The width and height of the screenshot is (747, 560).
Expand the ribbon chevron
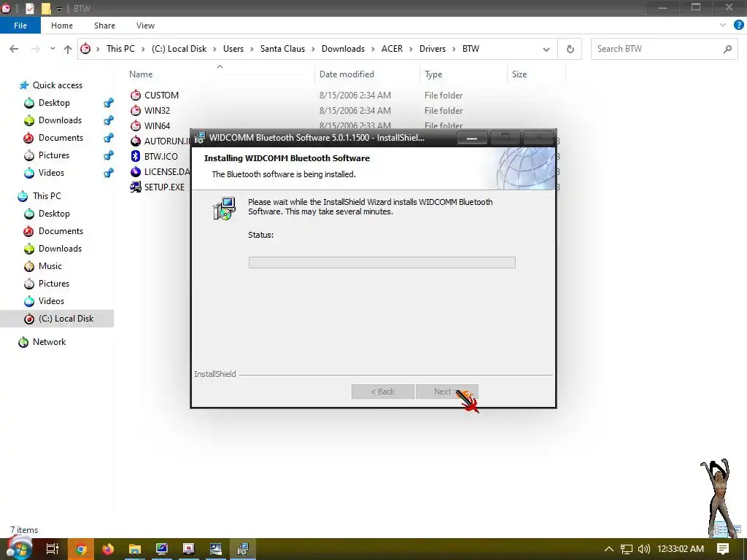[723, 26]
